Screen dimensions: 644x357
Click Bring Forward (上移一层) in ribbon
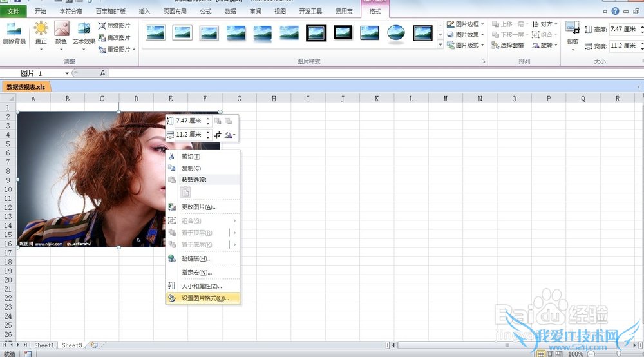pyautogui.click(x=509, y=24)
